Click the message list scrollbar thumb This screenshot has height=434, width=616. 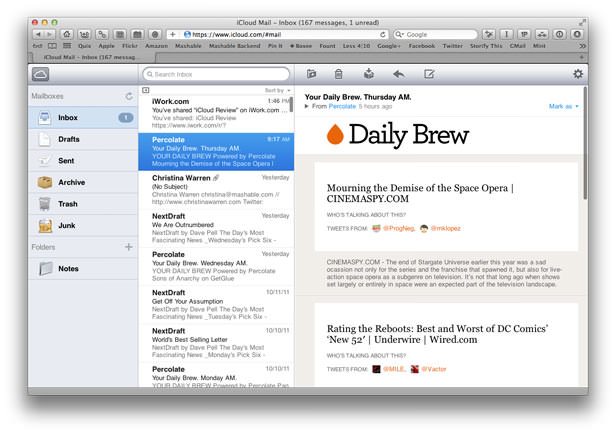tap(291, 104)
